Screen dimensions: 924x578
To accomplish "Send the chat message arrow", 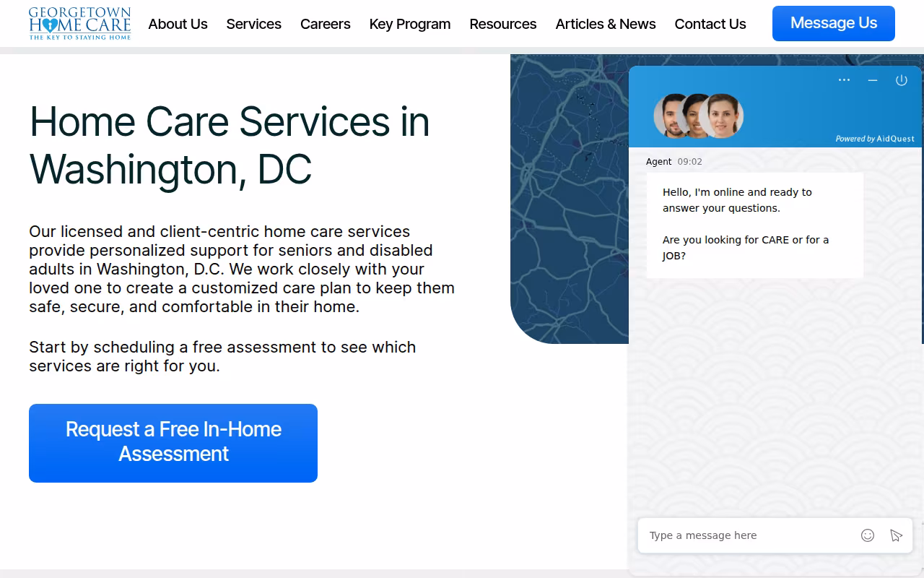I will 897,535.
